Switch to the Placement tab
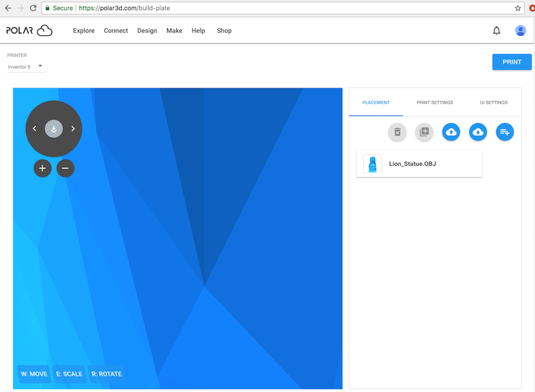Viewport: 535px width, 392px height. click(x=376, y=102)
